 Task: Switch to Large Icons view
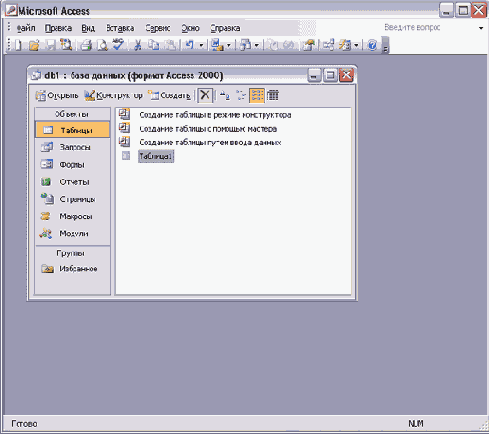pyautogui.click(x=225, y=96)
